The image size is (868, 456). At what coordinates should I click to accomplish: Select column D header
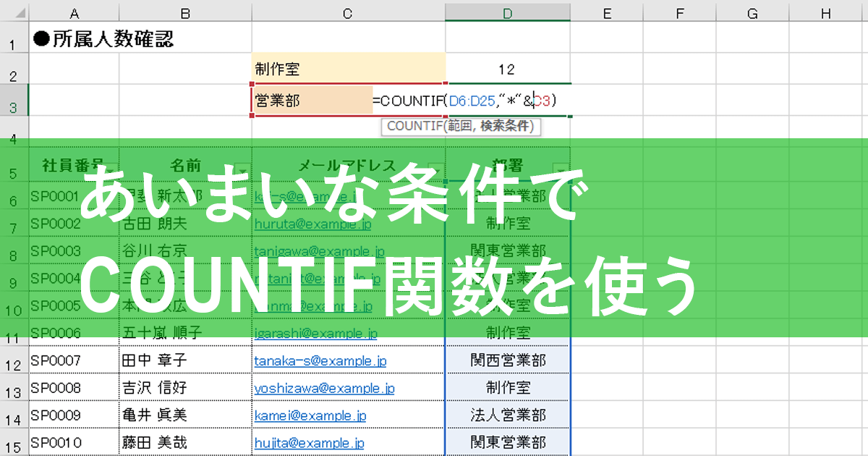pyautogui.click(x=508, y=12)
